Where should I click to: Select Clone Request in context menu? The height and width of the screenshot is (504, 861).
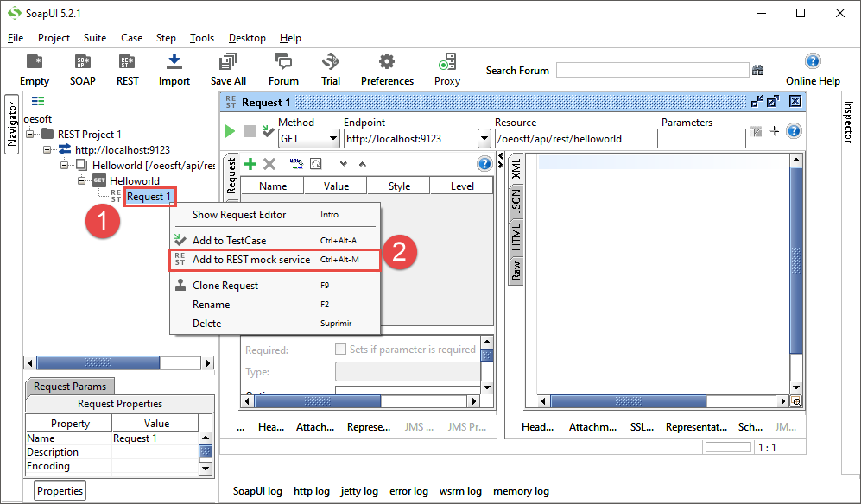275,286
